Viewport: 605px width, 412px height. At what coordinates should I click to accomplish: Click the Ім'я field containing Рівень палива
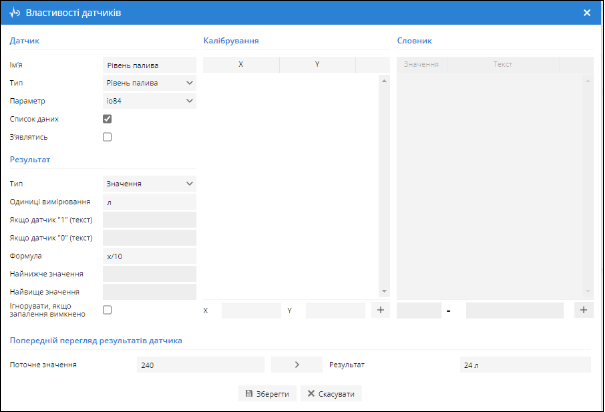(150, 65)
